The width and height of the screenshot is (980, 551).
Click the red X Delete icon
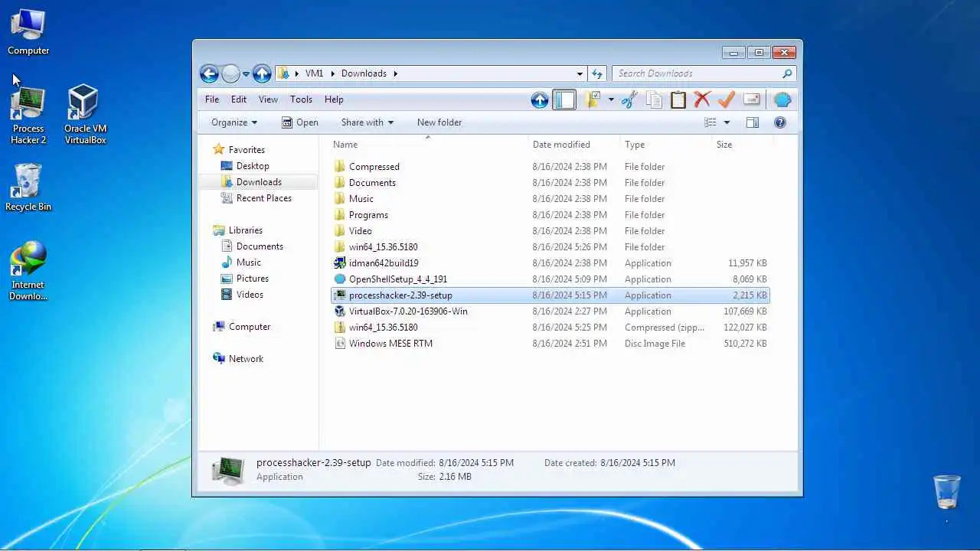[702, 99]
